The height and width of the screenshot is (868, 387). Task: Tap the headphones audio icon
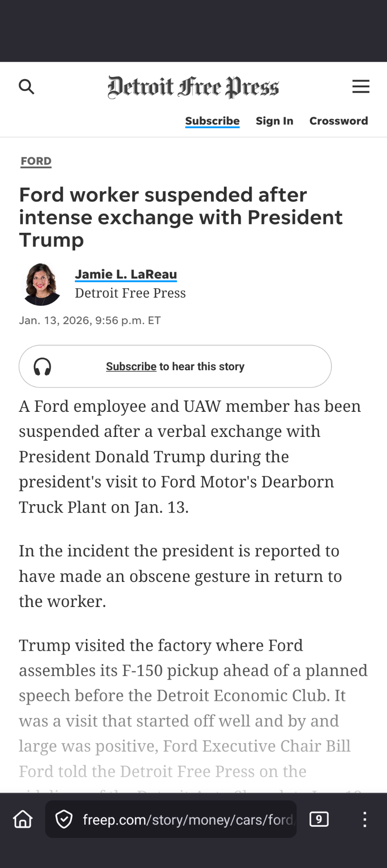43,367
